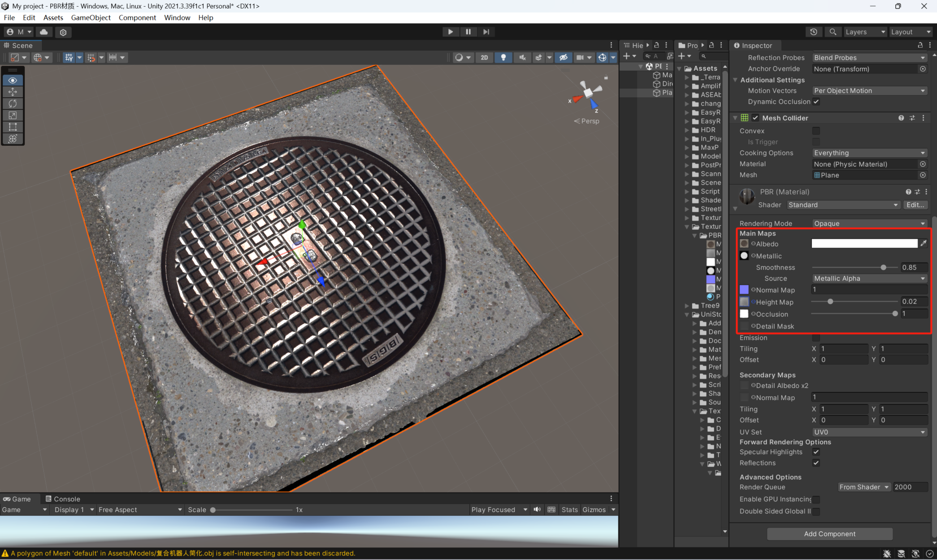Click the Albedo color eyedropper icon
Viewport: 937px width, 560px height.
[924, 243]
